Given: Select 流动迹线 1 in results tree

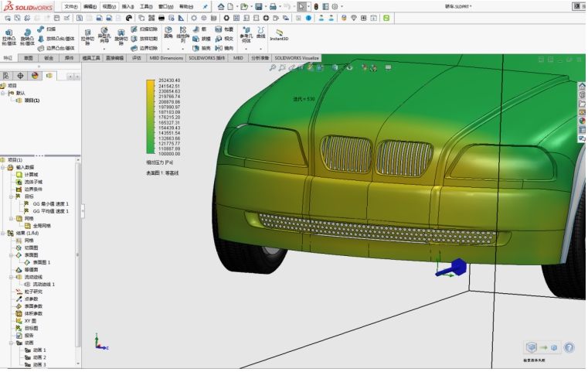Looking at the screenshot, I should tap(43, 284).
